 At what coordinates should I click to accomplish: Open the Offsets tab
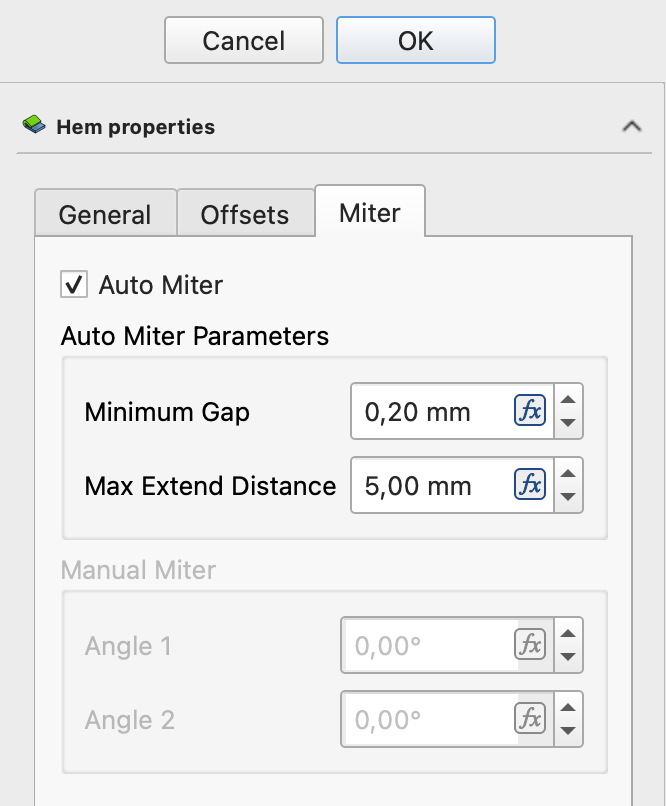245,214
